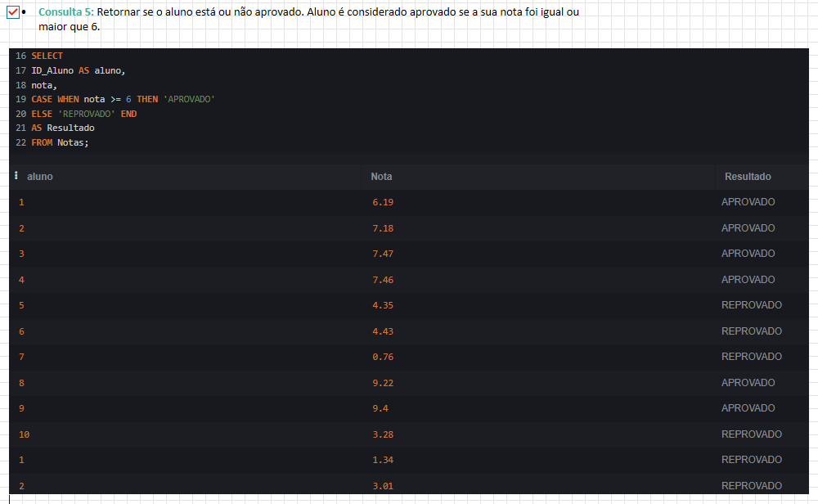The width and height of the screenshot is (818, 504).
Task: Select aluno cell 5 in the 4.35 row
Action: [x=21, y=306]
